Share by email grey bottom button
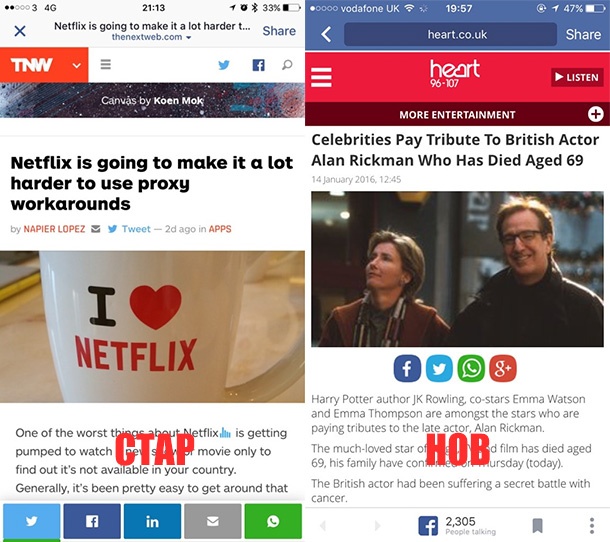The height and width of the screenshot is (542, 610). tap(213, 521)
